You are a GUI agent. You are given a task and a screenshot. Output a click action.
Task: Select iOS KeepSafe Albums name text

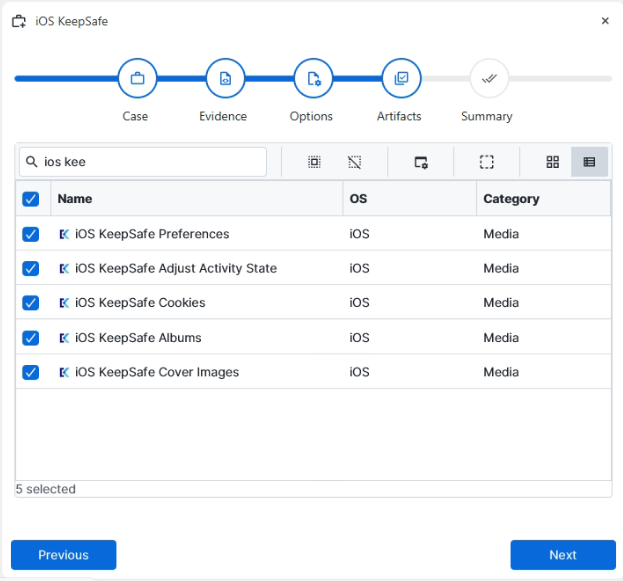(138, 338)
